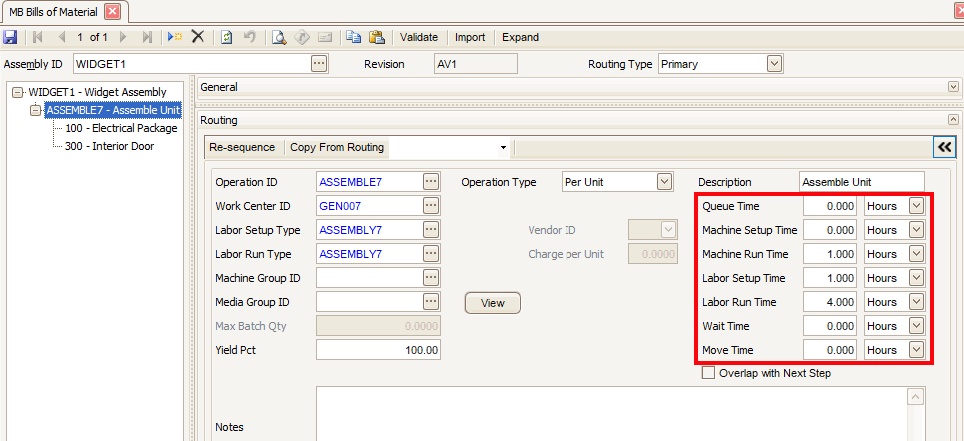Click the Re-sequence button
Image resolution: width=964 pixels, height=441 pixels.
point(242,147)
